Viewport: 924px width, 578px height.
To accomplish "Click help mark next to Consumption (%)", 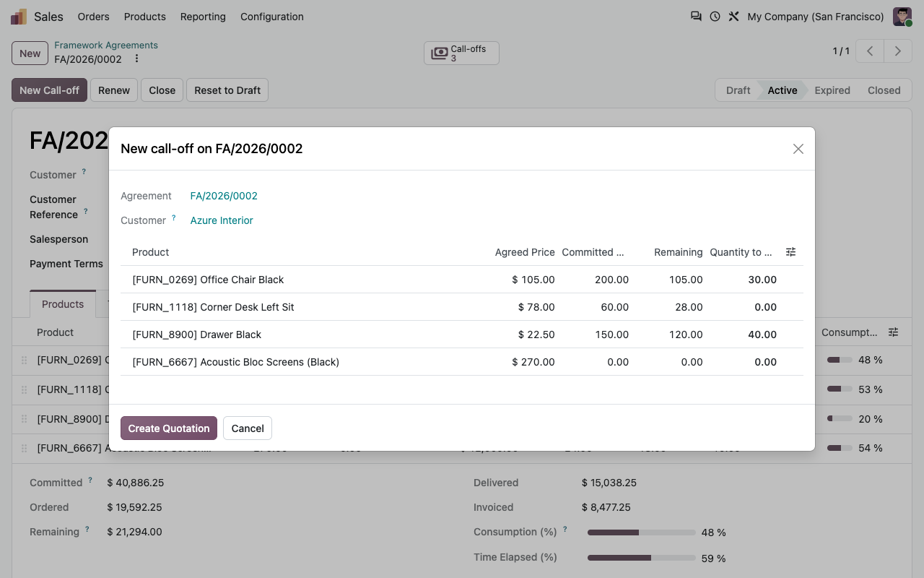I will tap(565, 529).
